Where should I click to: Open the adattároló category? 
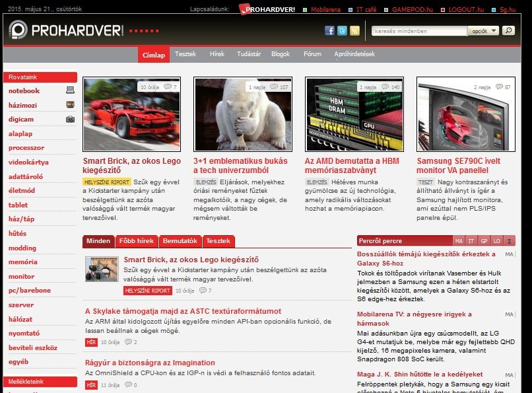click(26, 176)
